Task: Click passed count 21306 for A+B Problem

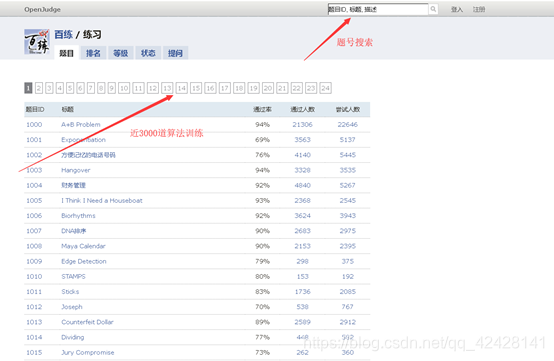Action: [x=302, y=125]
